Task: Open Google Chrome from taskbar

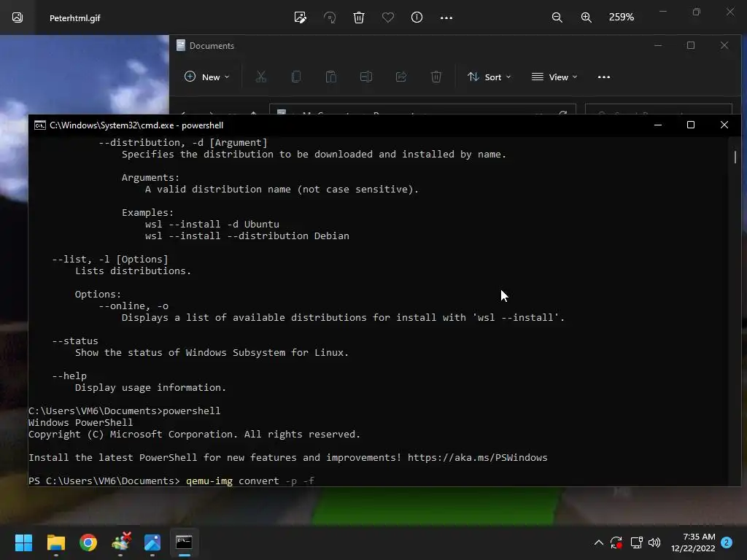Action: [88, 542]
